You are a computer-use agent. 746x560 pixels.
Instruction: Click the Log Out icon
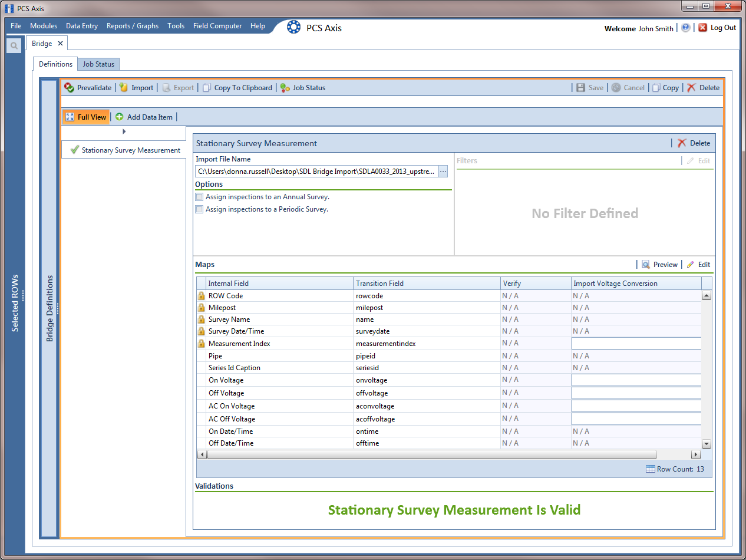(x=702, y=28)
